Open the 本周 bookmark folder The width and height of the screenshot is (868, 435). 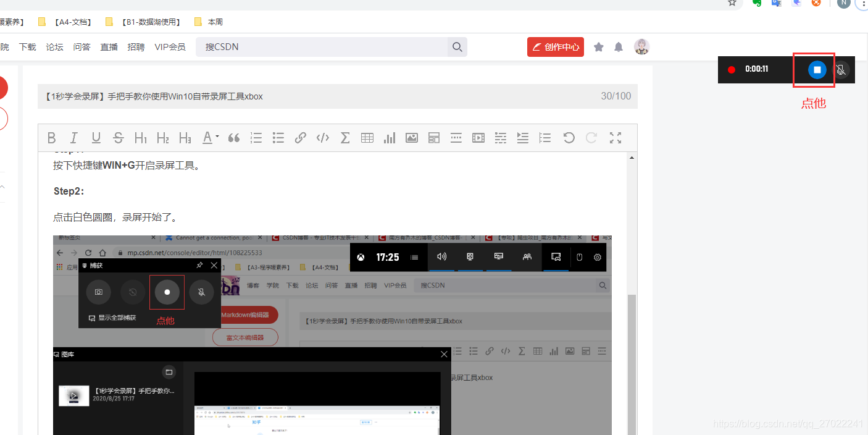pos(209,22)
